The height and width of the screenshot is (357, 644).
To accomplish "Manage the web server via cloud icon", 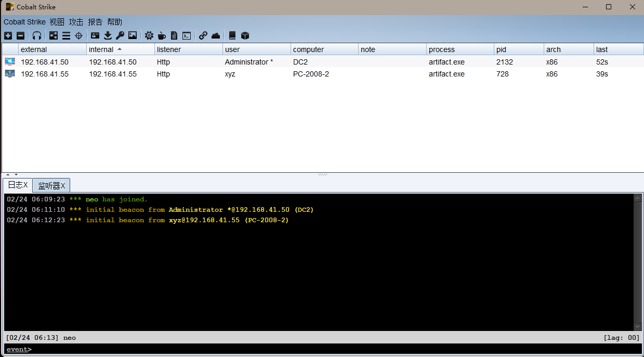I will coord(216,35).
